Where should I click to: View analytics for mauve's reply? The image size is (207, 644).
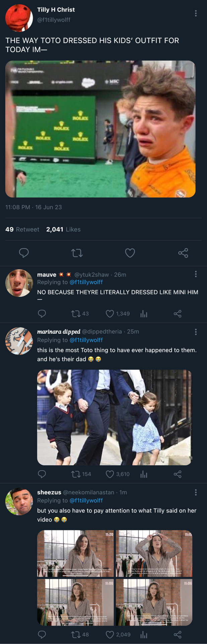click(144, 314)
